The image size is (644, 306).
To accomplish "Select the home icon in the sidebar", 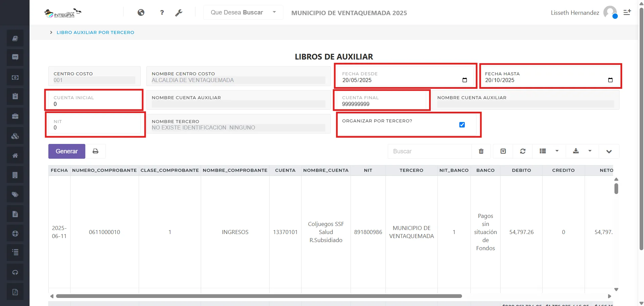I will pyautogui.click(x=15, y=155).
